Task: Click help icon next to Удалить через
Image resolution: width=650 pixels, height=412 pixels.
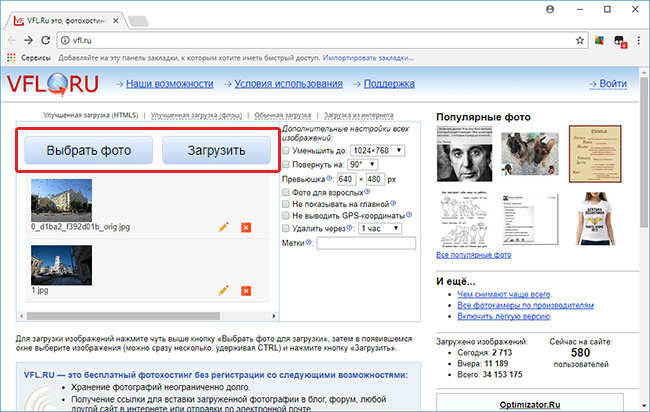Action: coord(349,227)
